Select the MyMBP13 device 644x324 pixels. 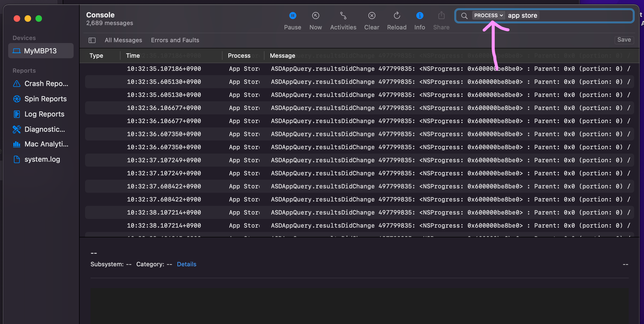click(x=41, y=51)
